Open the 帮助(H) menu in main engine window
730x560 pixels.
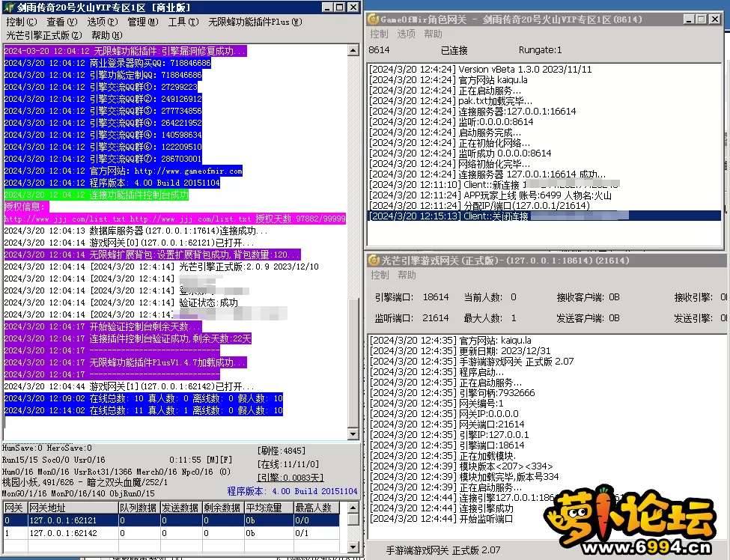click(107, 35)
